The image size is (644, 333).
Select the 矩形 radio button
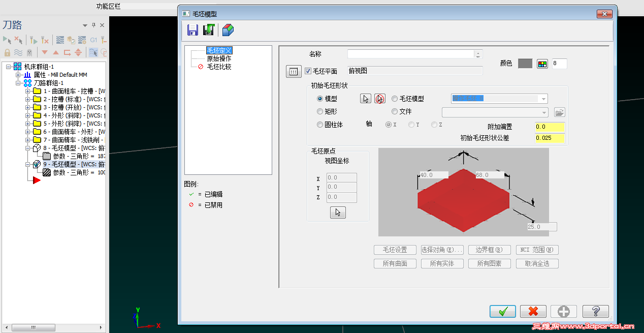[x=320, y=111]
